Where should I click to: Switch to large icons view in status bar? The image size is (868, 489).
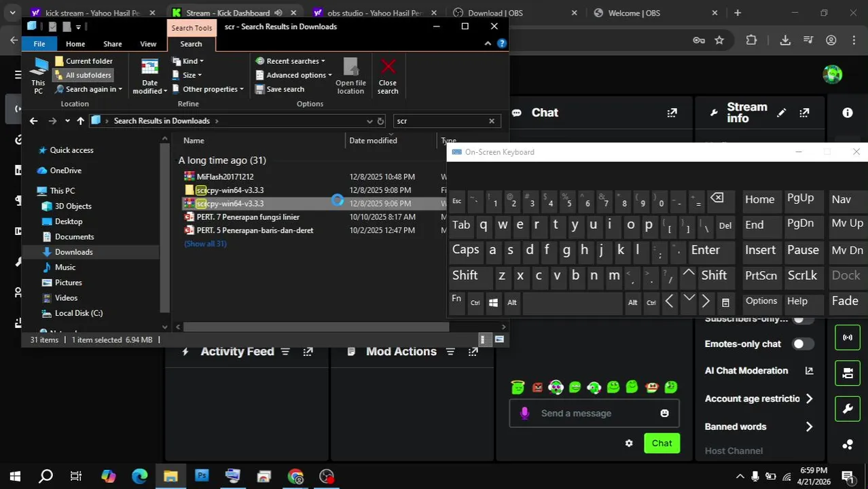[x=500, y=340]
